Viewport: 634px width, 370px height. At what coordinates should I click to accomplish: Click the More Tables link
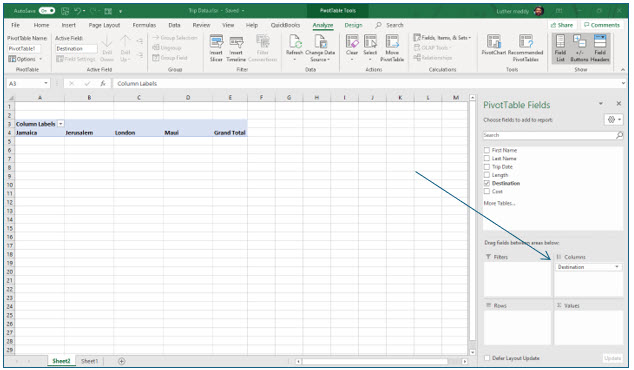(x=499, y=203)
